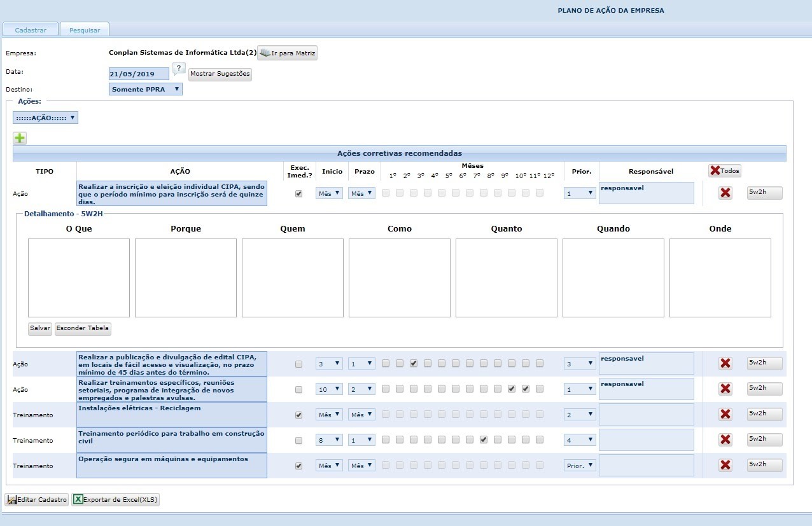The image size is (812, 526).
Task: Uncheck Exec. Imed. for CIPA inscription action
Action: pyautogui.click(x=298, y=193)
